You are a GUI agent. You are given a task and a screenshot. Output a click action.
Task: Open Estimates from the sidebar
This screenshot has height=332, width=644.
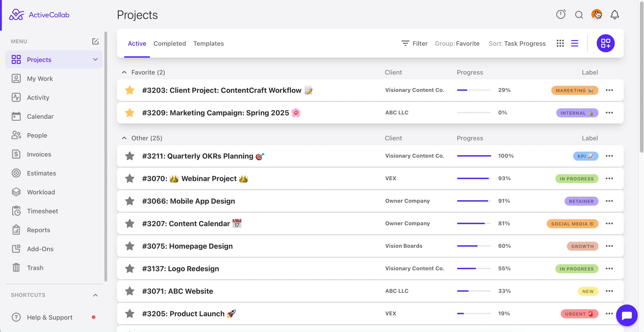(54, 173)
